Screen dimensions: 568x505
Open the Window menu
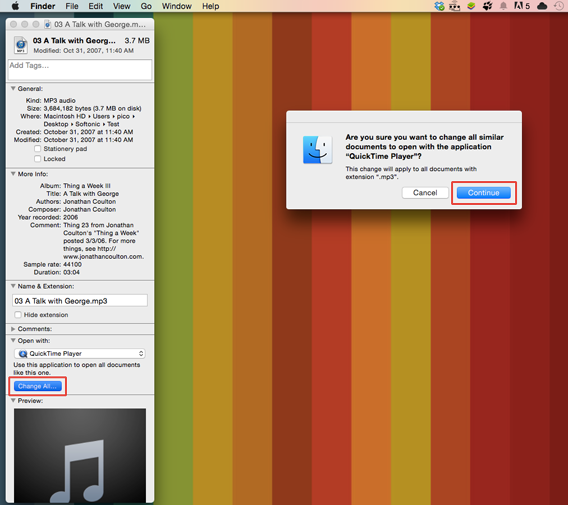click(176, 6)
